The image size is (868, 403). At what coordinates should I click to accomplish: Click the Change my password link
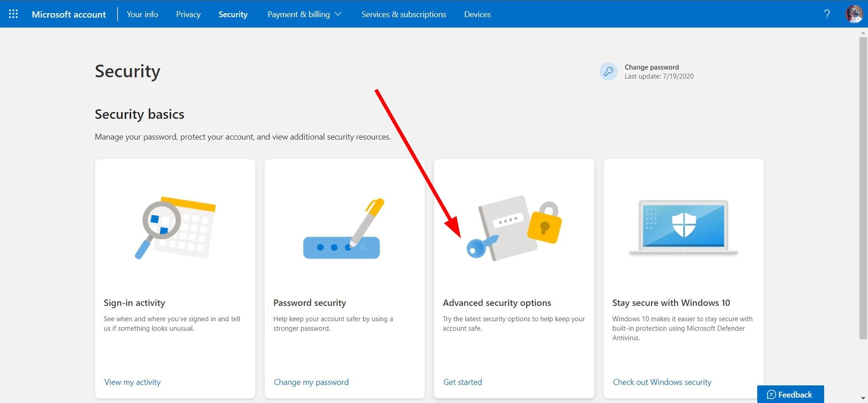click(311, 382)
